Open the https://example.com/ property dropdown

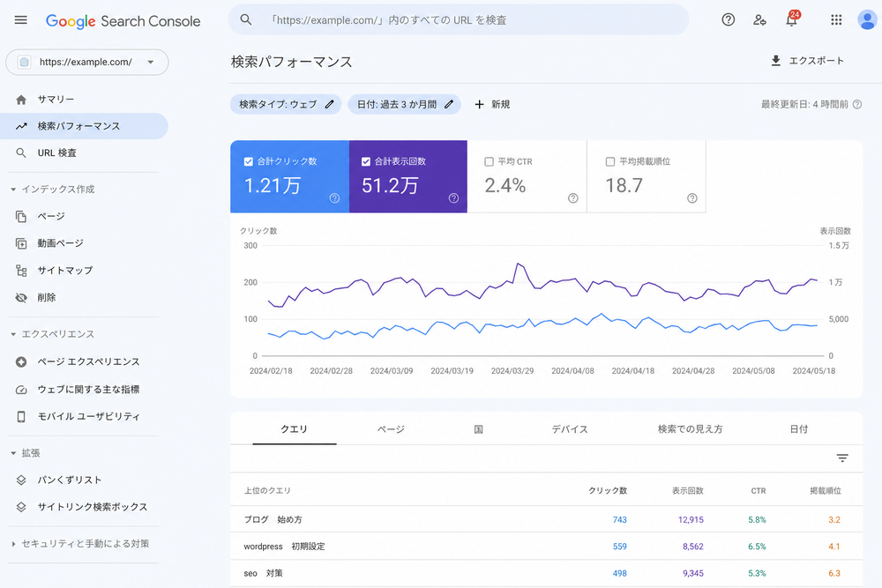[87, 62]
